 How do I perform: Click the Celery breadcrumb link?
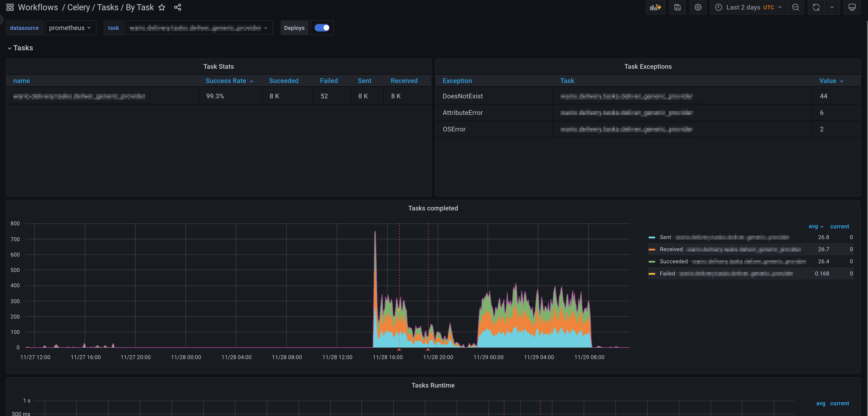[78, 7]
